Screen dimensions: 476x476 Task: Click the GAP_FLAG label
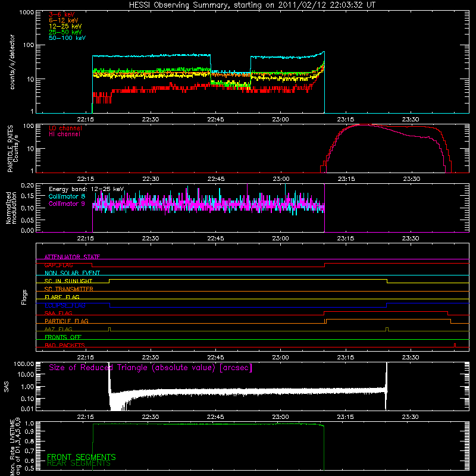(58, 265)
